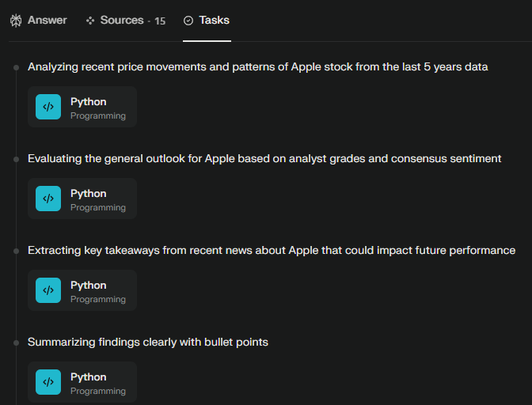Click the 'Extracting key takeaways' task text
The width and height of the screenshot is (532, 405).
[272, 251]
